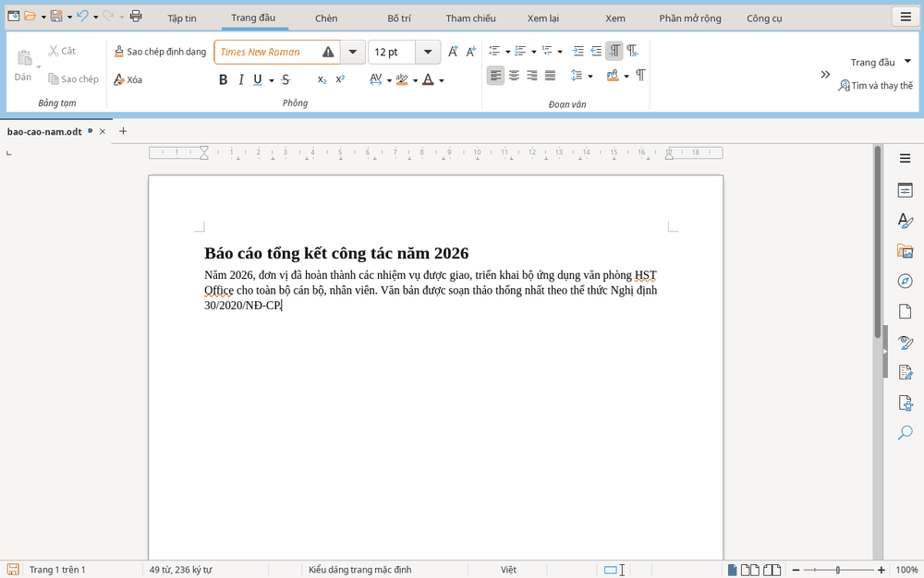Toggle Bold formatting
The height and width of the screenshot is (578, 924).
pyautogui.click(x=223, y=79)
